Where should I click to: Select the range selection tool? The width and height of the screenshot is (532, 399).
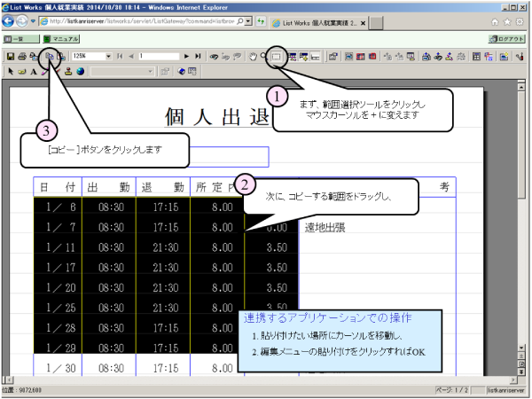click(x=277, y=56)
